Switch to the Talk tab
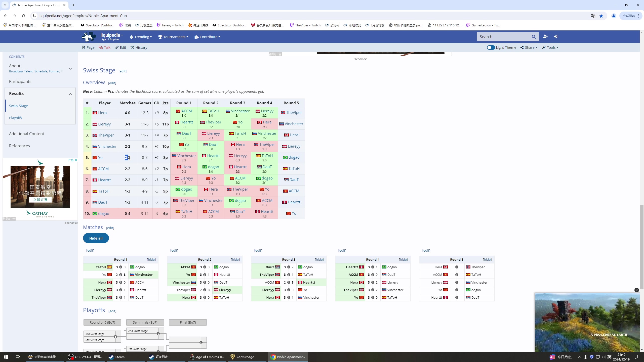Screen dimensions: 644x362 click(x=105, y=48)
